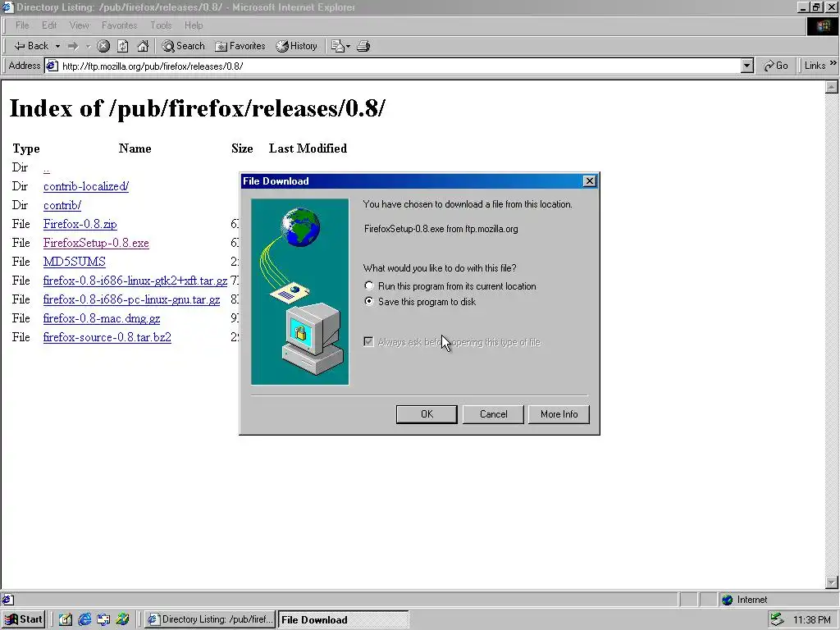840x630 pixels.
Task: Click the Internet zone globe in status bar
Action: [727, 600]
